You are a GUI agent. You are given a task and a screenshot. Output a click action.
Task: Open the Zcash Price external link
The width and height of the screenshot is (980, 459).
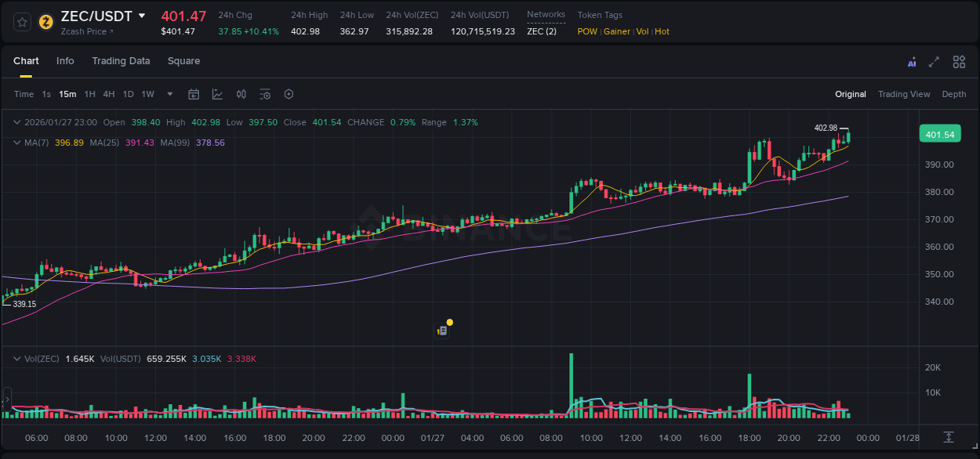coord(84,31)
